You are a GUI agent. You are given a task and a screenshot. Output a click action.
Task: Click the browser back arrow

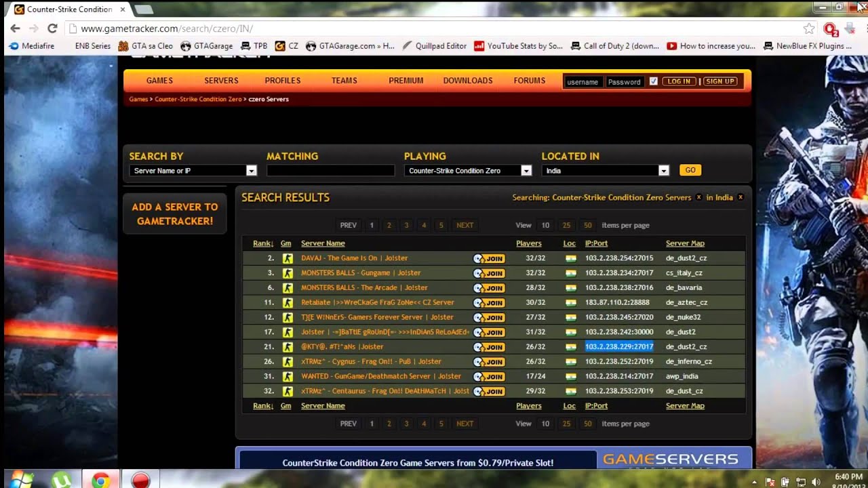tap(15, 28)
